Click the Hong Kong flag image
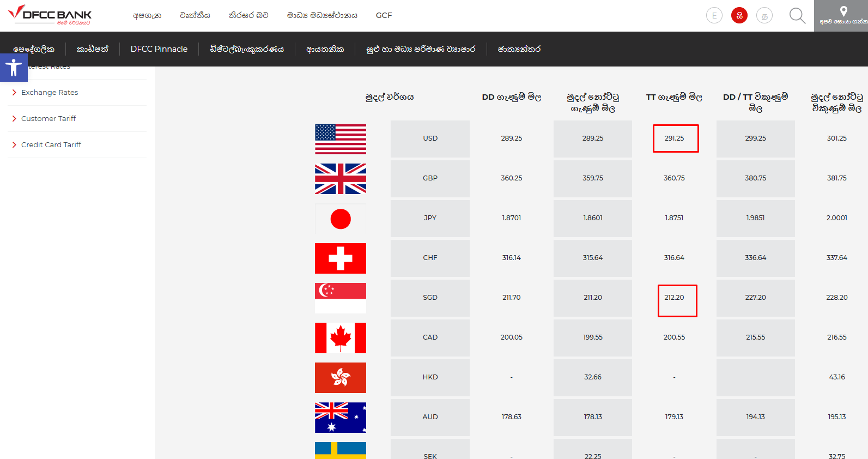The width and height of the screenshot is (868, 459). pos(341,378)
